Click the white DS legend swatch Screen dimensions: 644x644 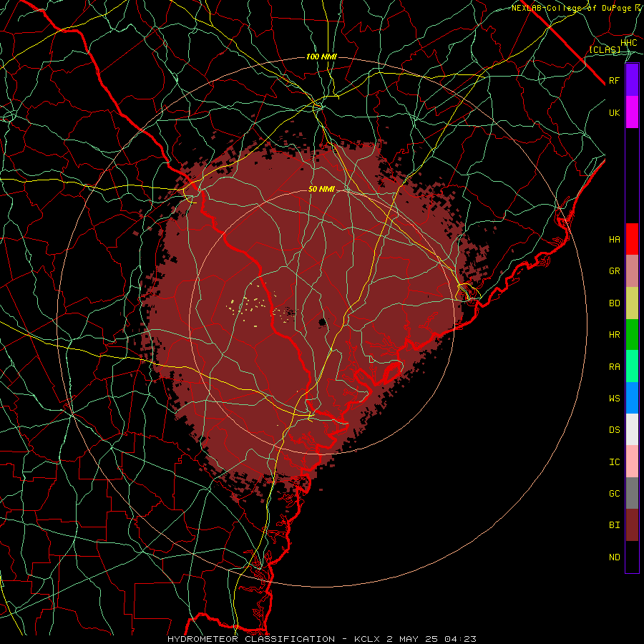632,429
